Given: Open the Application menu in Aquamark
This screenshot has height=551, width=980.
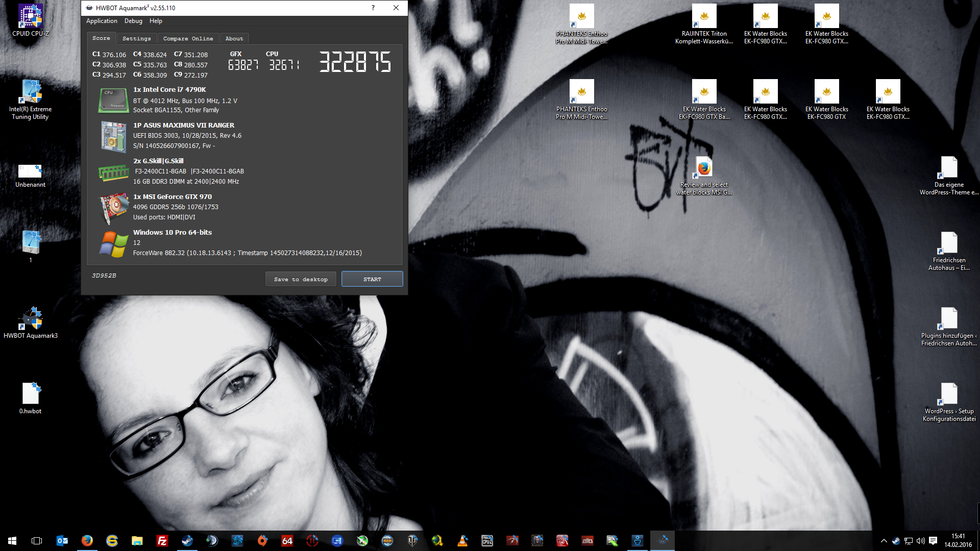Looking at the screenshot, I should pyautogui.click(x=102, y=21).
